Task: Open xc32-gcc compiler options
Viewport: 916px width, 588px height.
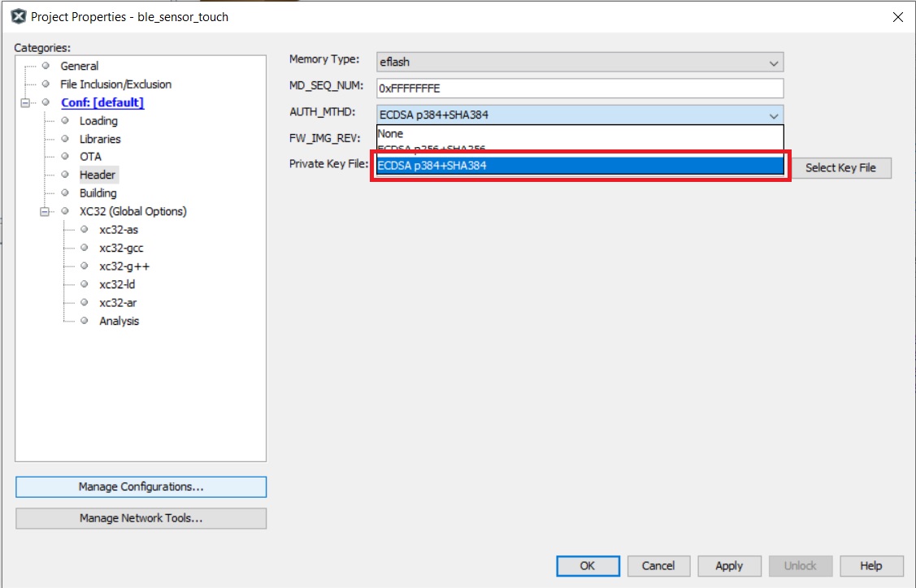Action: click(121, 249)
